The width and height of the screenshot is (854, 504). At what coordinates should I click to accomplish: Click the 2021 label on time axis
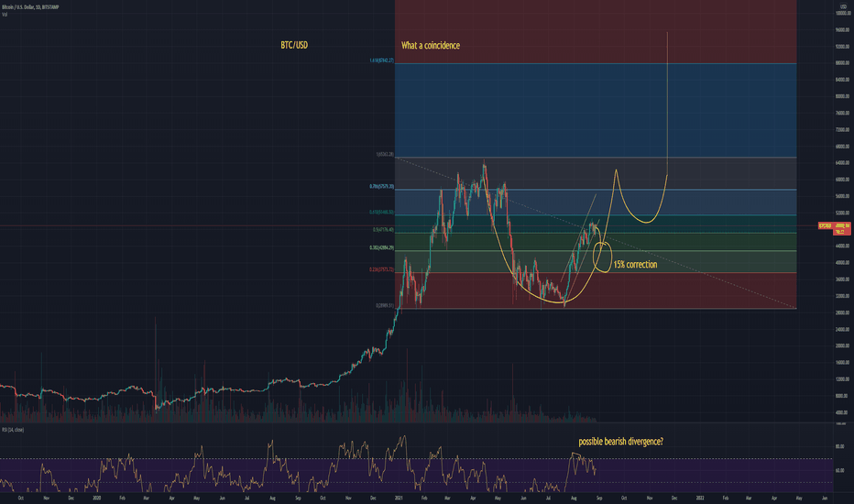click(399, 498)
